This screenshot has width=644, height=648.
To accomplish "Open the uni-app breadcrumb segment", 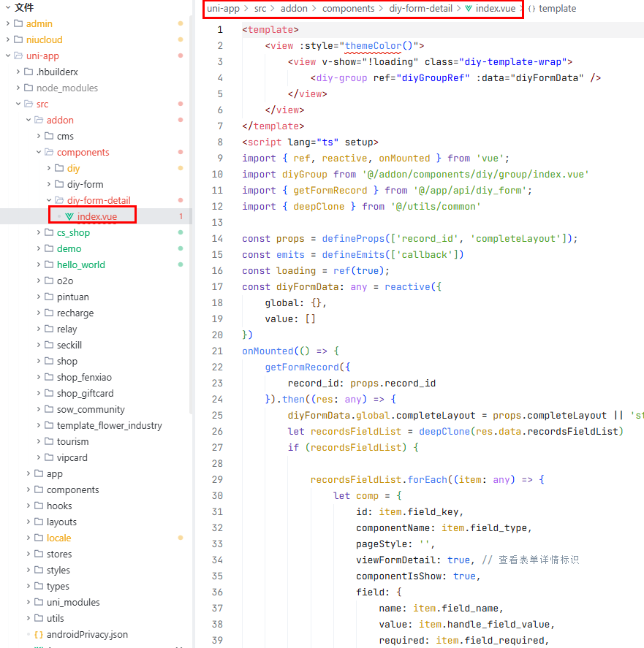I will pyautogui.click(x=223, y=9).
